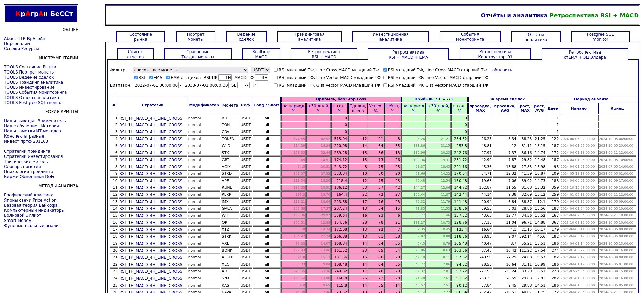Click the КрАгрАн БеССт logo

(41, 14)
